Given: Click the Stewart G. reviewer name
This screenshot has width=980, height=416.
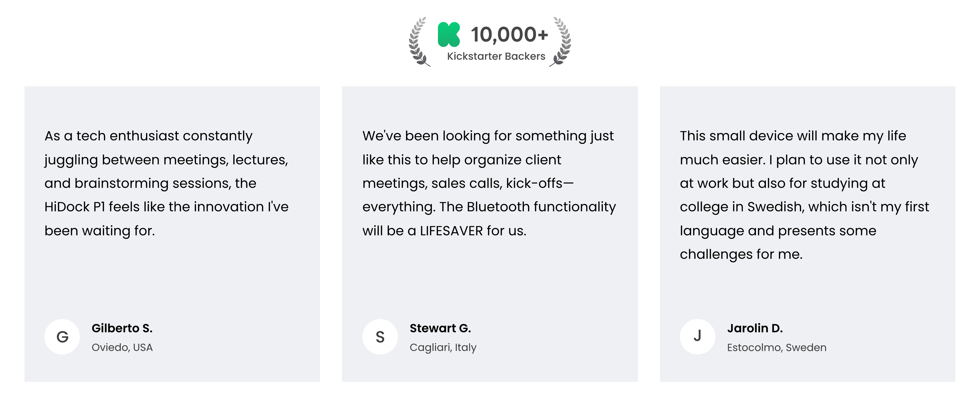Looking at the screenshot, I should (x=440, y=328).
